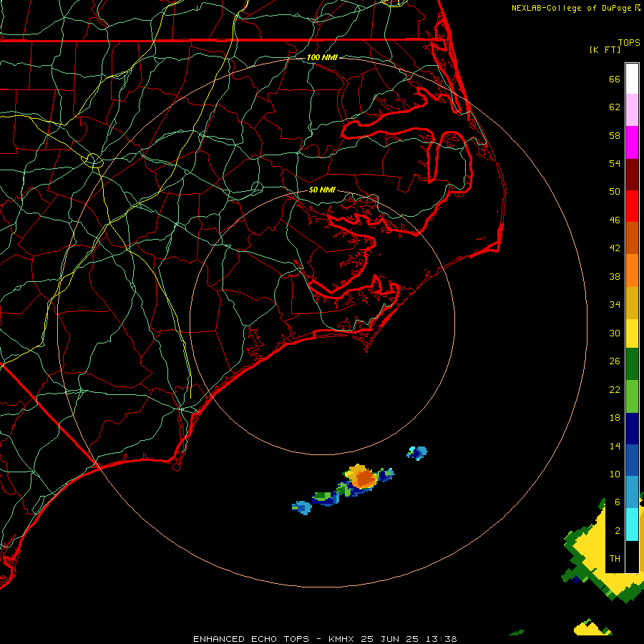Select the navy blue legend swatch
This screenshot has height=644, width=644.
pyautogui.click(x=632, y=429)
